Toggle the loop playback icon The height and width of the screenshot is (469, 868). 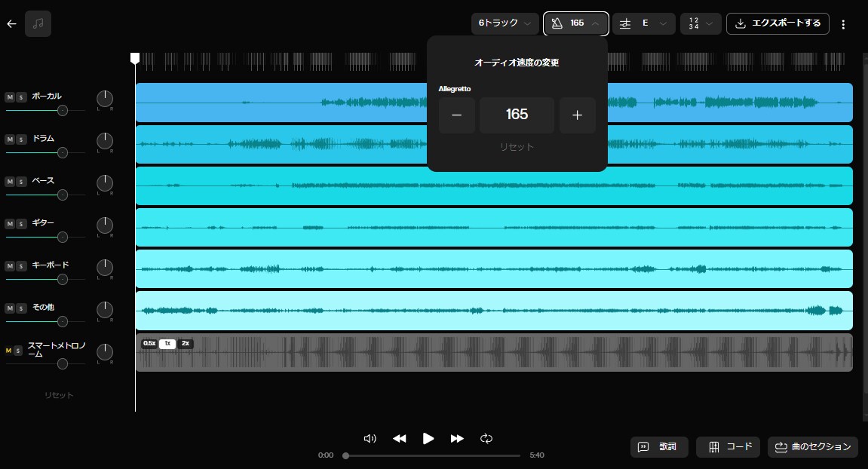(x=486, y=439)
